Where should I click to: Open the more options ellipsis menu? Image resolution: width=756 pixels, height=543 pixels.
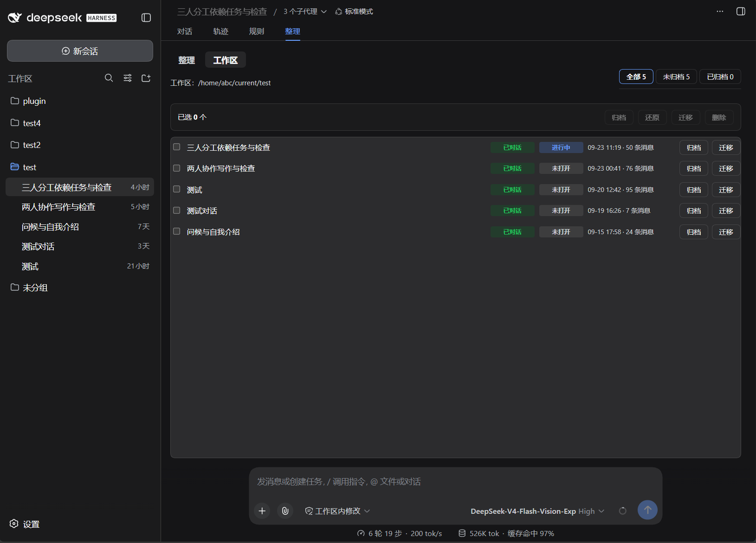720,11
